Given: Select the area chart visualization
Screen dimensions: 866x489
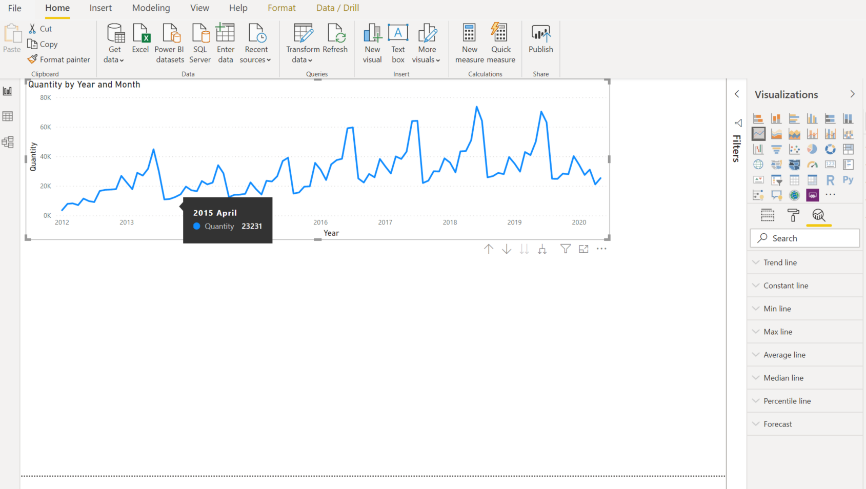Looking at the screenshot, I should [776, 134].
